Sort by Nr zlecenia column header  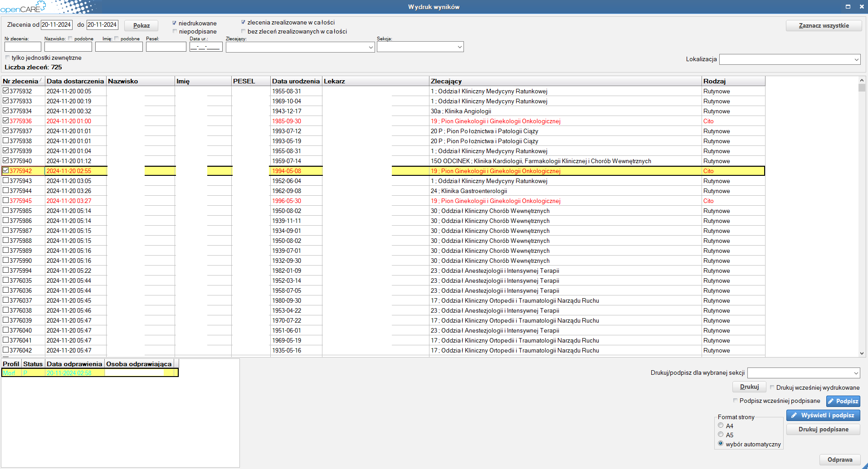click(x=21, y=81)
